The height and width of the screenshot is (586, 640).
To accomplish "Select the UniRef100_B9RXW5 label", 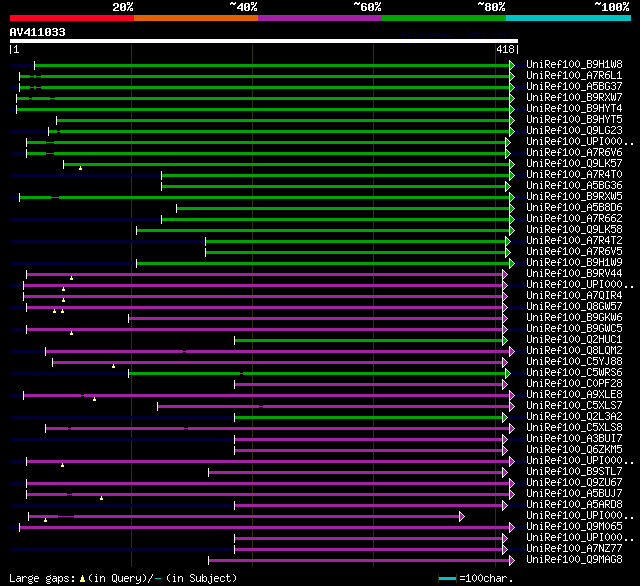I will coord(574,197).
